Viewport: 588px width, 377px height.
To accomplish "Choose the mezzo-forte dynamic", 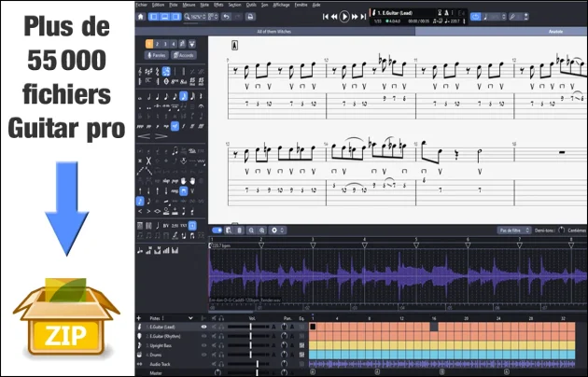I will [x=175, y=126].
